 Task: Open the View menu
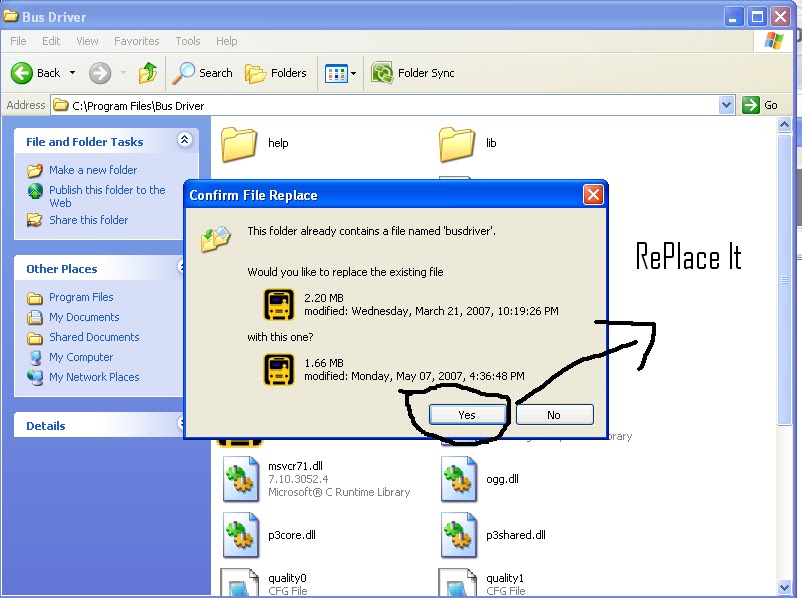tap(87, 41)
